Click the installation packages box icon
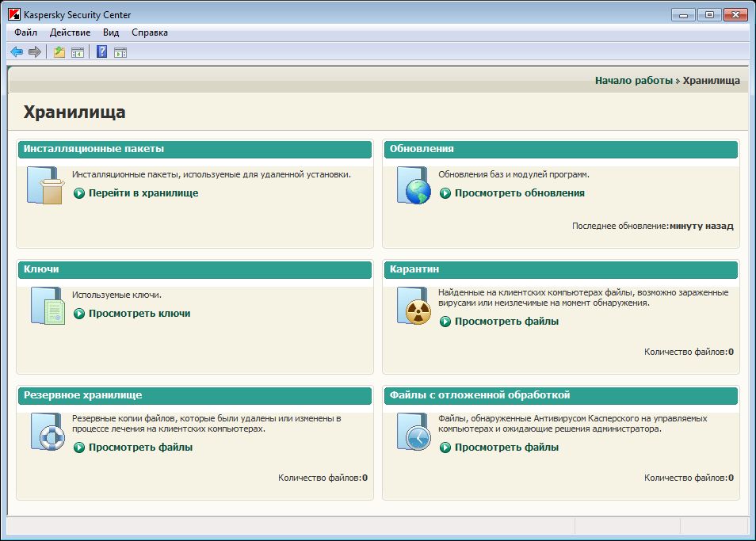 45,185
